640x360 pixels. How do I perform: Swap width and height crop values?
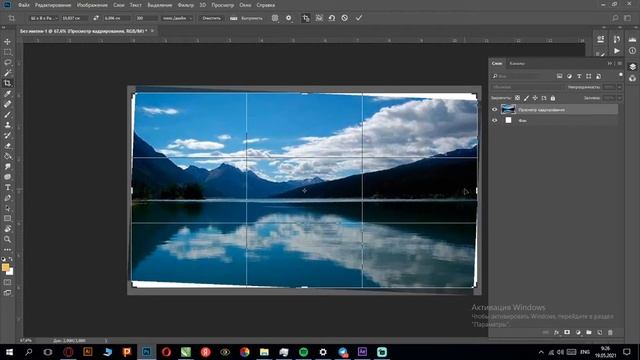click(96, 18)
